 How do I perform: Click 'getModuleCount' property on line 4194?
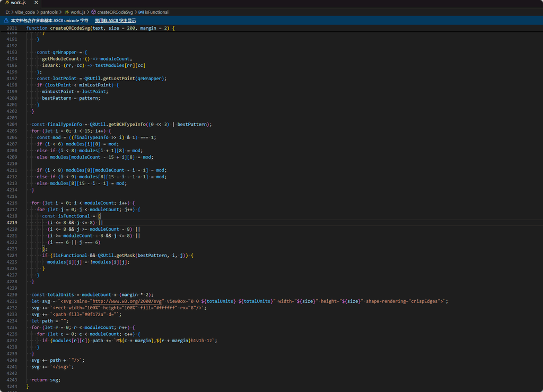click(x=60, y=59)
